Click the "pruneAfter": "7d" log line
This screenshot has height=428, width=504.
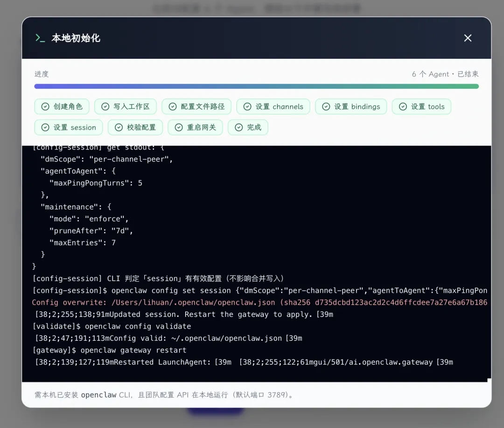pos(91,231)
